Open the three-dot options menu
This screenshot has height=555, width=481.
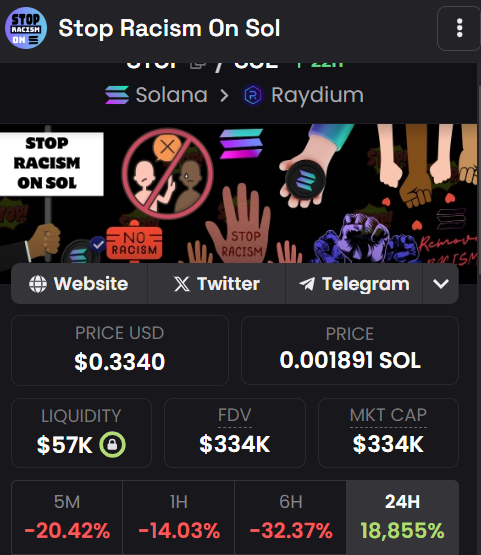coord(459,28)
